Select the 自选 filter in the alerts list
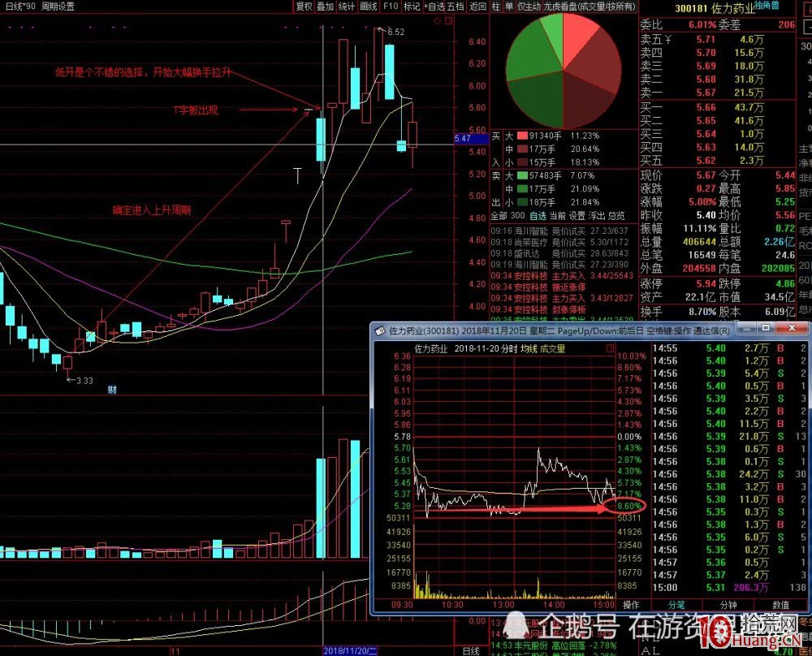Viewport: 812px width, 656px height. click(x=537, y=216)
